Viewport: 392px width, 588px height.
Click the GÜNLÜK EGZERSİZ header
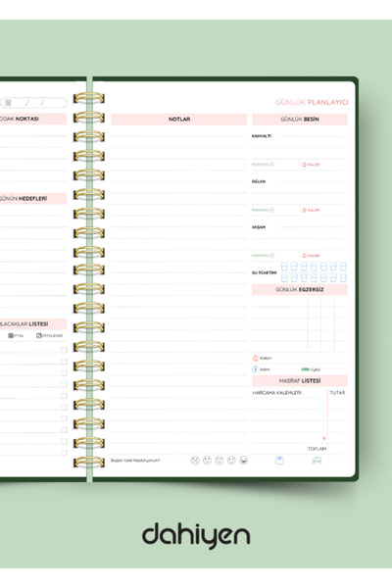(x=300, y=289)
